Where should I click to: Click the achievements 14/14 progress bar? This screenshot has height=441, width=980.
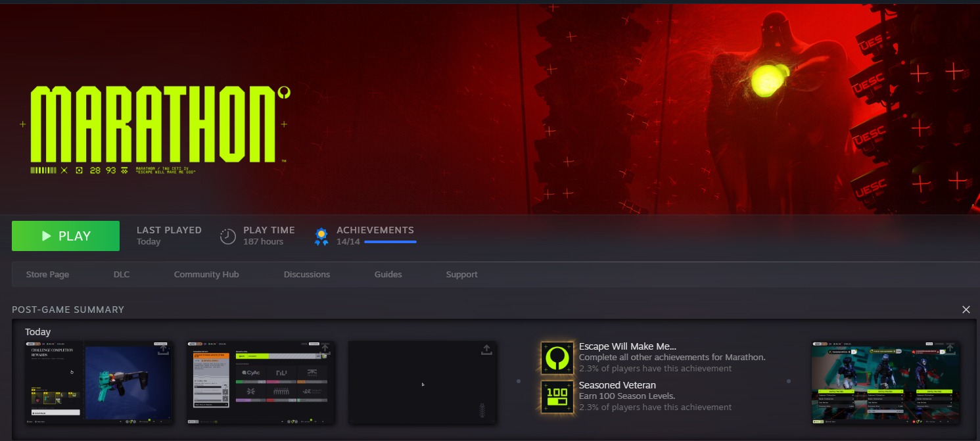[x=390, y=242]
